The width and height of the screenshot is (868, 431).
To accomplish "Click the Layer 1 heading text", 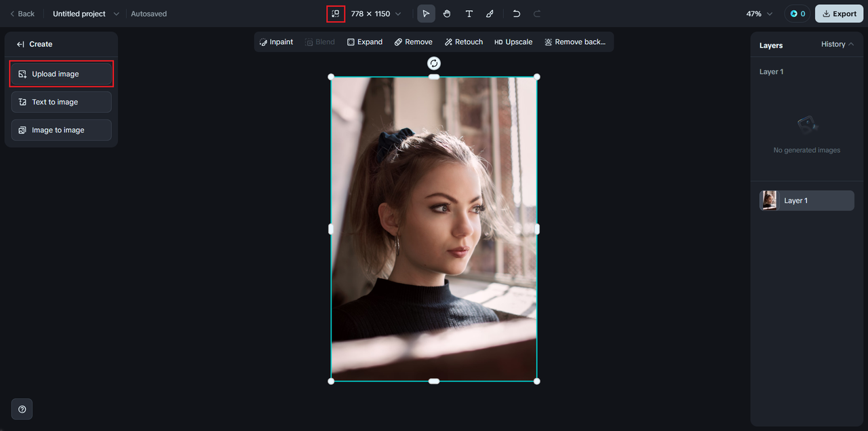I will (771, 71).
